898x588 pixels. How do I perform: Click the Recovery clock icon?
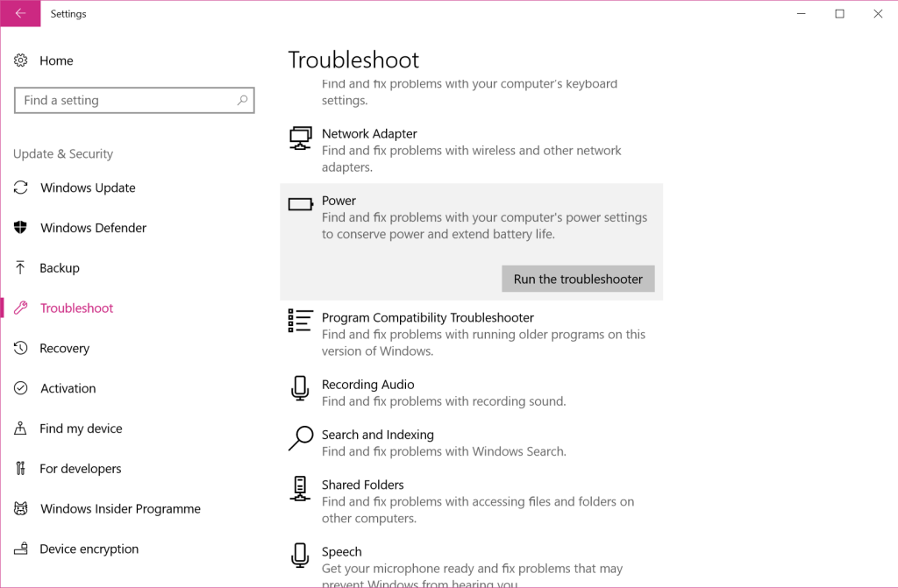(21, 348)
